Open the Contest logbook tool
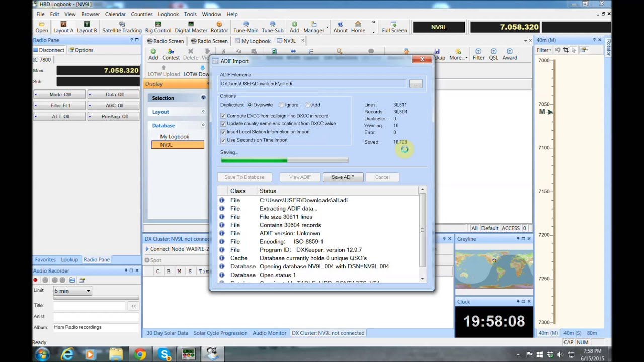This screenshot has width=644, height=362. pos(171,54)
